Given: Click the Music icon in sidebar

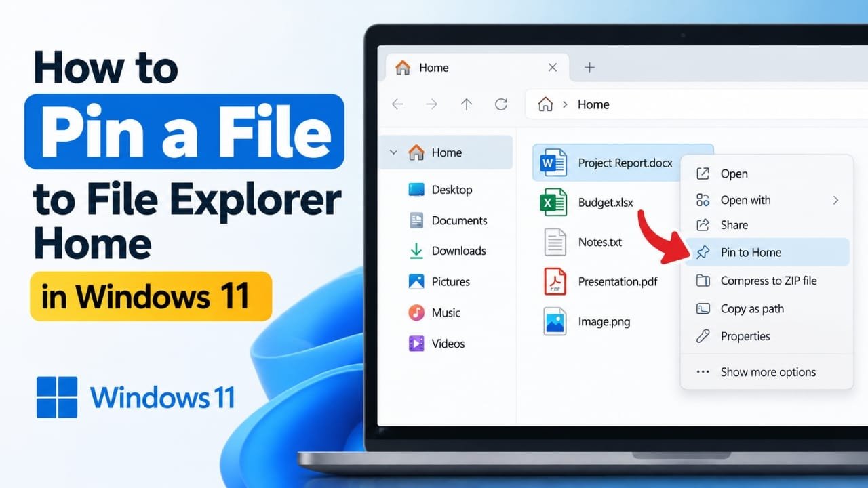Looking at the screenshot, I should (x=416, y=312).
